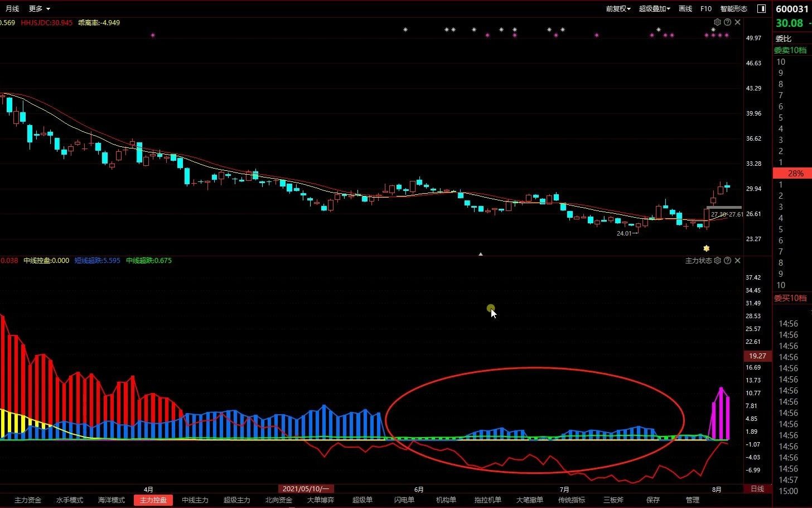Switch to 中线主力 indicator tab
This screenshot has height=508, width=812.
195,500
